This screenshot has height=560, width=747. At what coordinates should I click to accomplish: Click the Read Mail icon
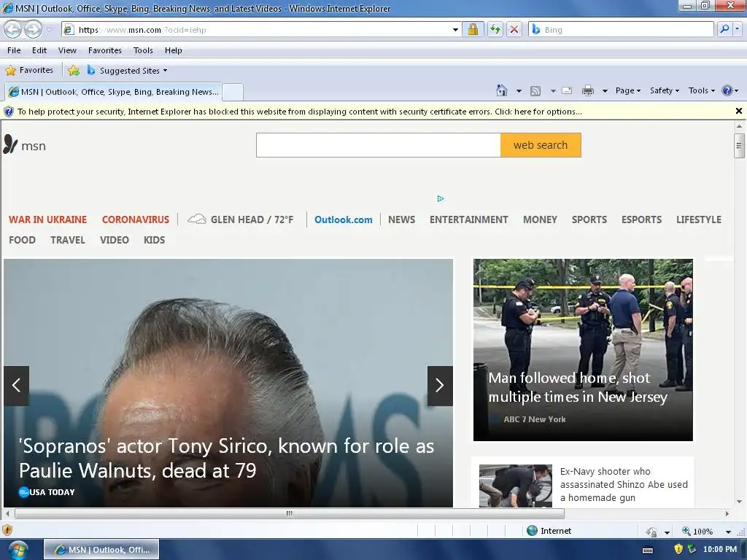[567, 90]
